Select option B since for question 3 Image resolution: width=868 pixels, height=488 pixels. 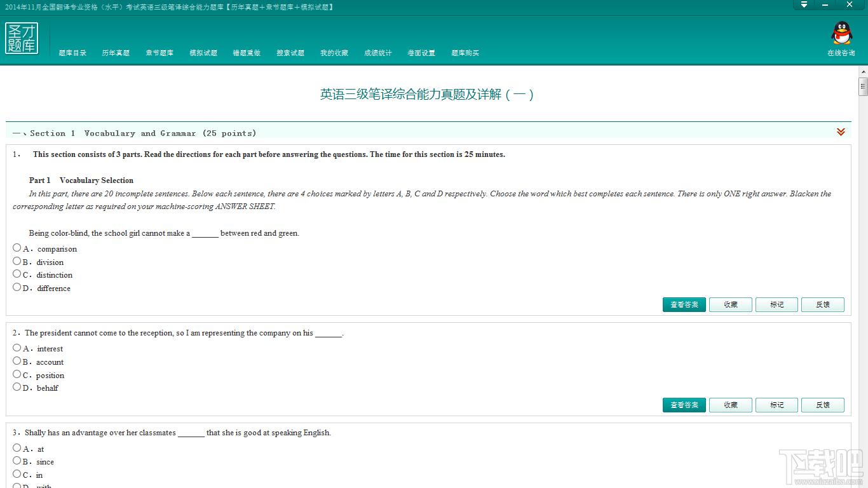(x=17, y=461)
